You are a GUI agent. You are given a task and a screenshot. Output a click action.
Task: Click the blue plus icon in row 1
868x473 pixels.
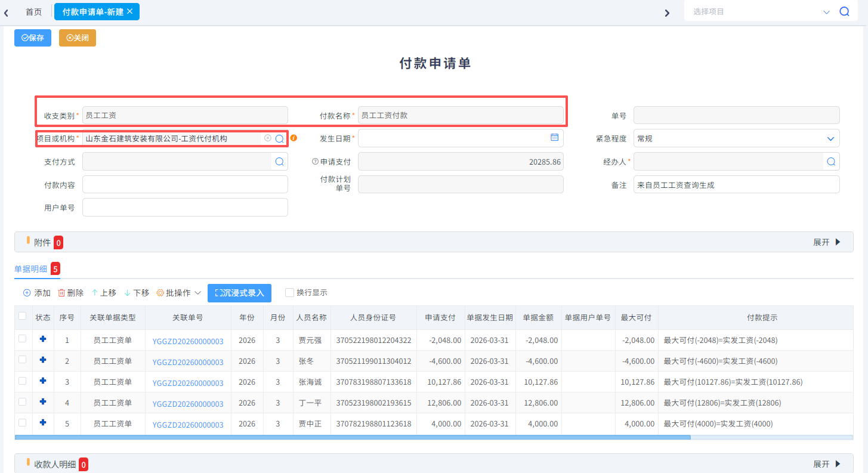click(x=43, y=339)
